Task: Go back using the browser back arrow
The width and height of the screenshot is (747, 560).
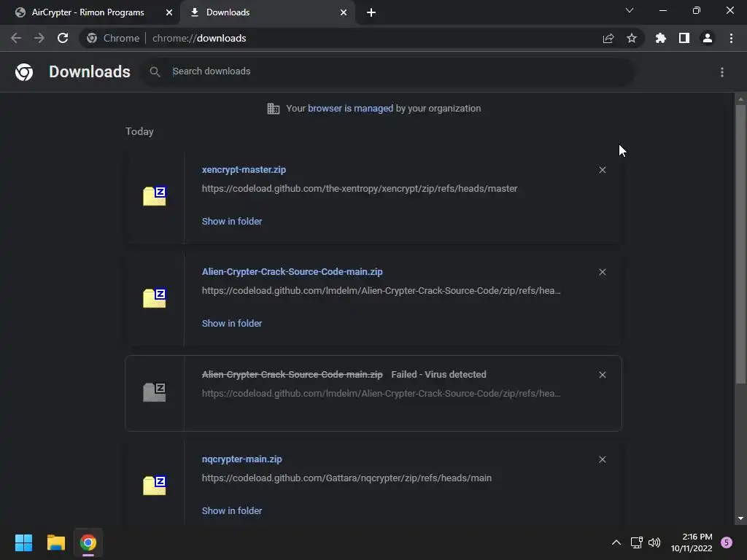Action: (x=16, y=38)
